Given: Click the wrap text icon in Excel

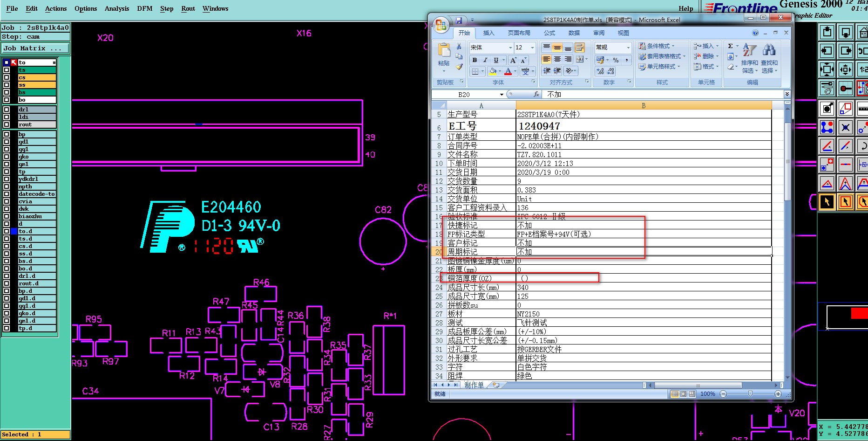Looking at the screenshot, I should click(579, 48).
